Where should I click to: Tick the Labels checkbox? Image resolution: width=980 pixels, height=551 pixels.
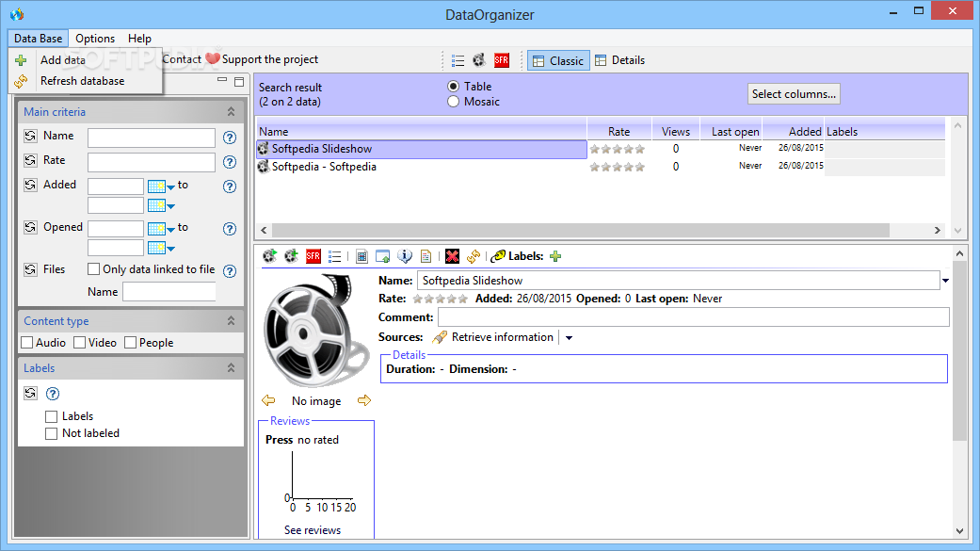coord(51,416)
